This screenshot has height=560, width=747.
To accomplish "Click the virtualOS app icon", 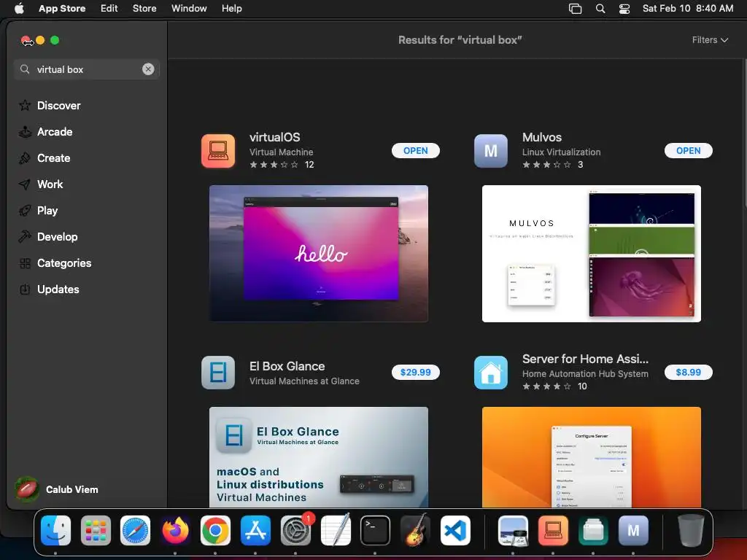I will [x=218, y=151].
